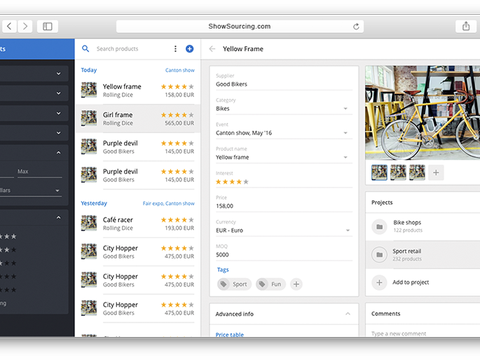Expand the second collapsed filter in sidebar
Image resolution: width=480 pixels, height=360 pixels.
point(59,93)
